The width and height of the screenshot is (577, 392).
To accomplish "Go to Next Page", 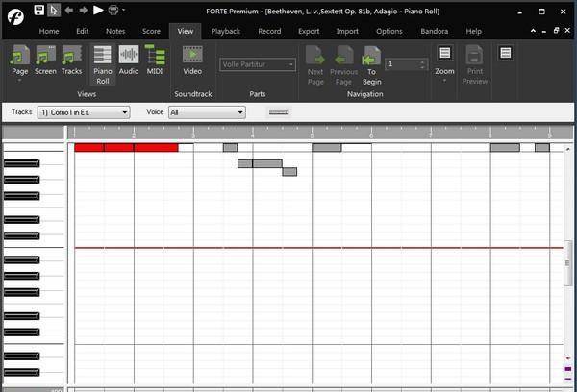I will [315, 65].
